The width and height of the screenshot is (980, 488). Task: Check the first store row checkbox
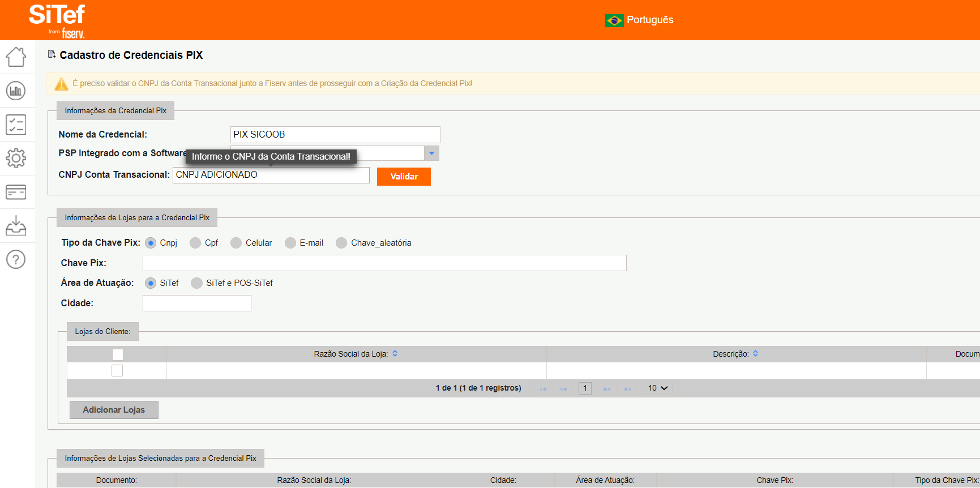(x=117, y=371)
